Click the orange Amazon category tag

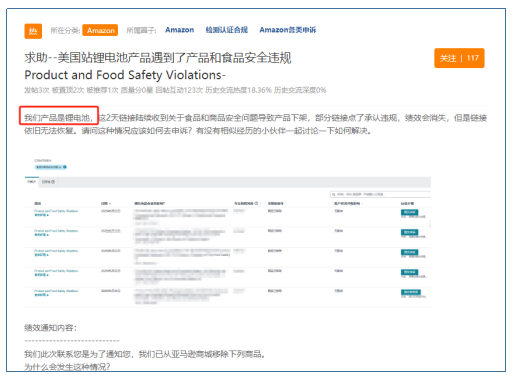100,30
